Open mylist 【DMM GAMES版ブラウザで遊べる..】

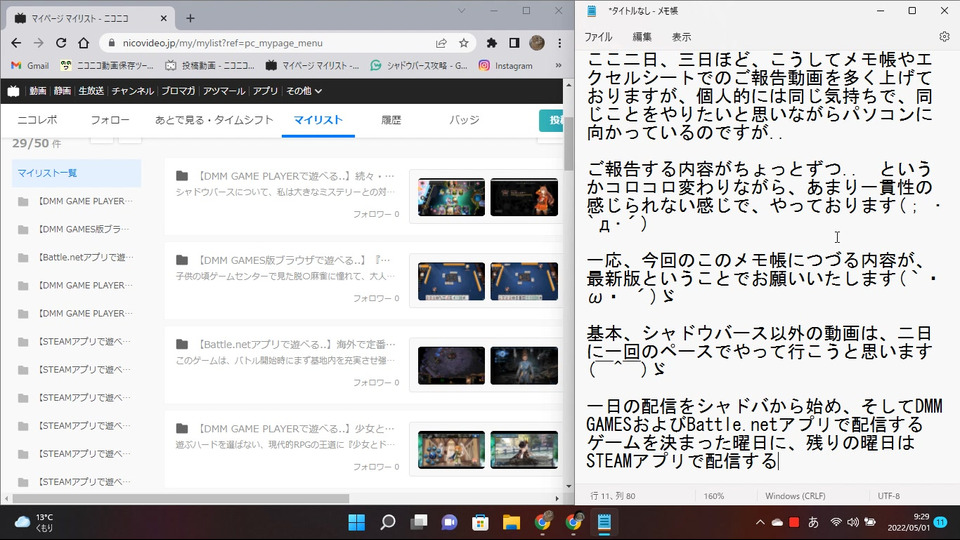coord(294,260)
